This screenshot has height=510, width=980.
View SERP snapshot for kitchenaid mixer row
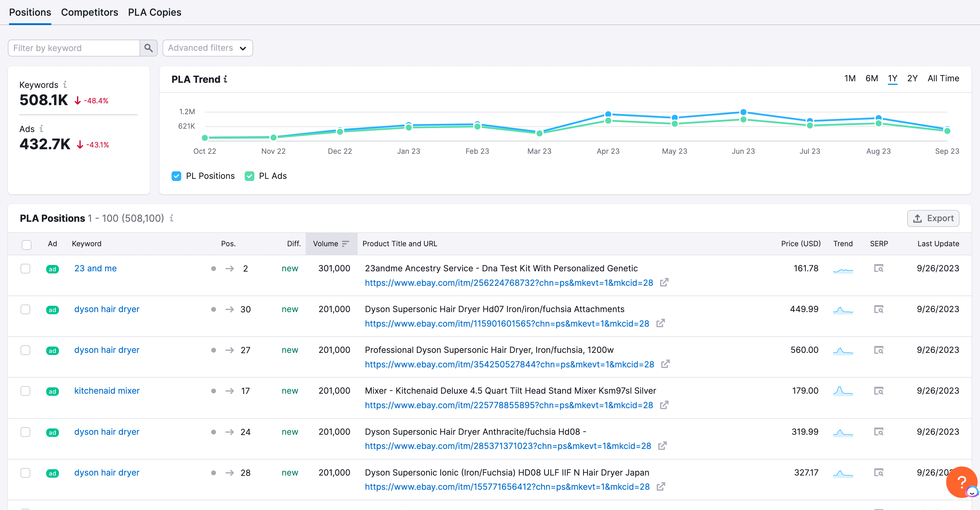879,390
